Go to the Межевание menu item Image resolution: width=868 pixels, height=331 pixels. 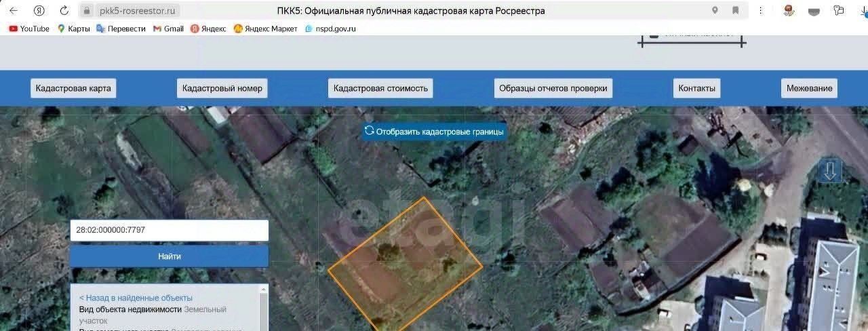(x=810, y=88)
